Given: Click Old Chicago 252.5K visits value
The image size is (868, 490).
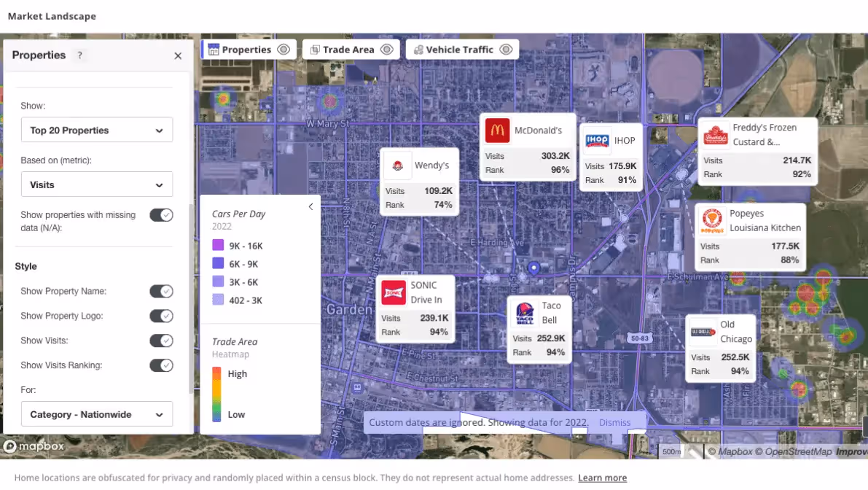Looking at the screenshot, I should [x=735, y=358].
